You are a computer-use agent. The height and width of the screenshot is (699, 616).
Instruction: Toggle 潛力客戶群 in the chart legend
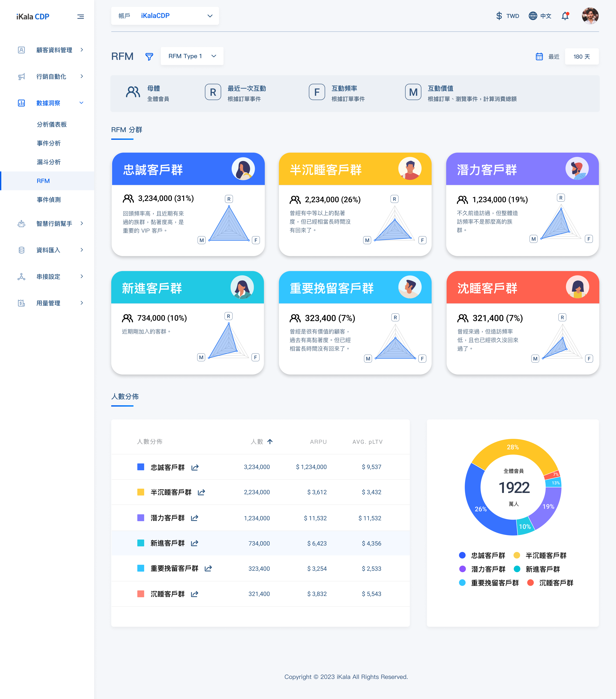(482, 569)
